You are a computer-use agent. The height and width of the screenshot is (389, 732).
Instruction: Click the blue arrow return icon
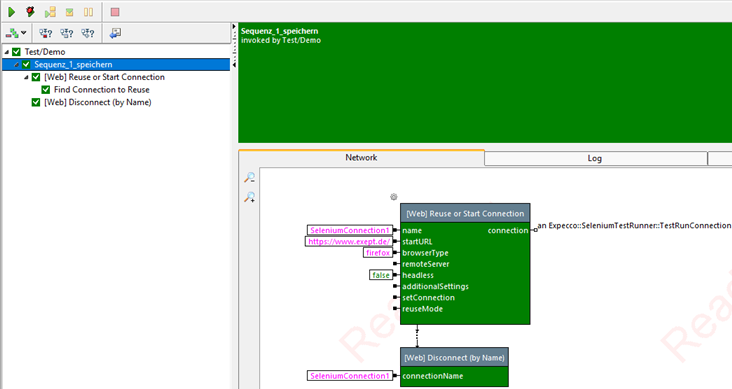coord(115,33)
